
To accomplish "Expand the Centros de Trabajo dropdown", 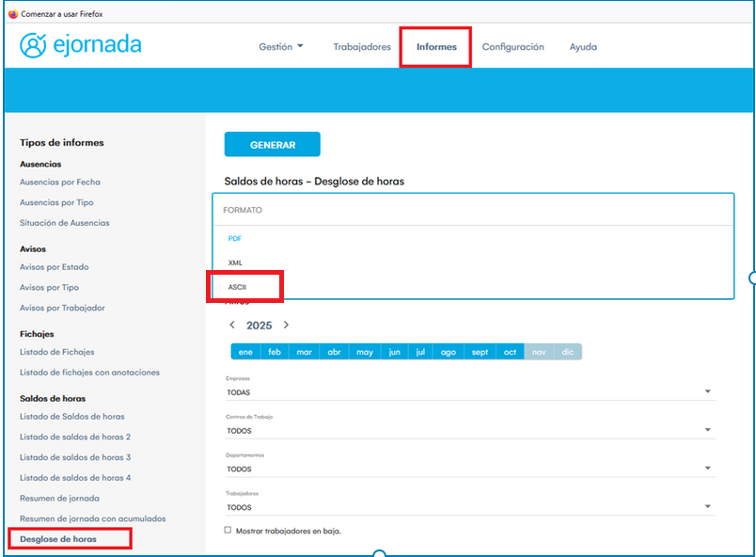I will pos(707,431).
